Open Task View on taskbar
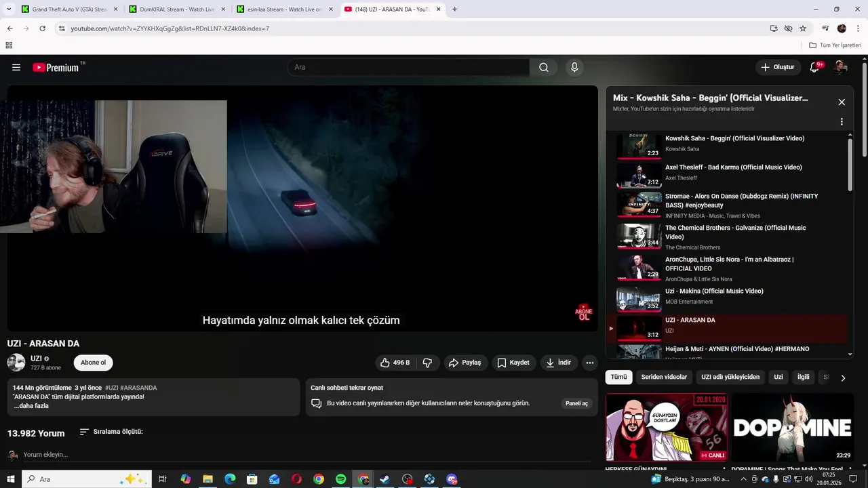 pyautogui.click(x=163, y=479)
